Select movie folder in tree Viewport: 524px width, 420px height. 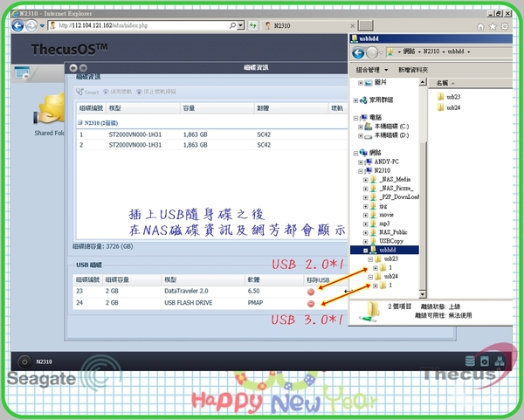tap(387, 215)
